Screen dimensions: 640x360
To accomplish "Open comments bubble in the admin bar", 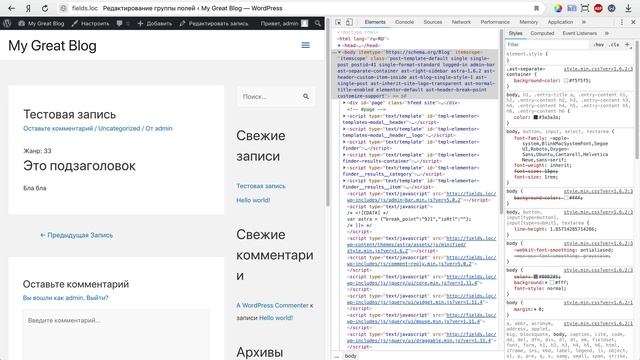I will pos(120,24).
